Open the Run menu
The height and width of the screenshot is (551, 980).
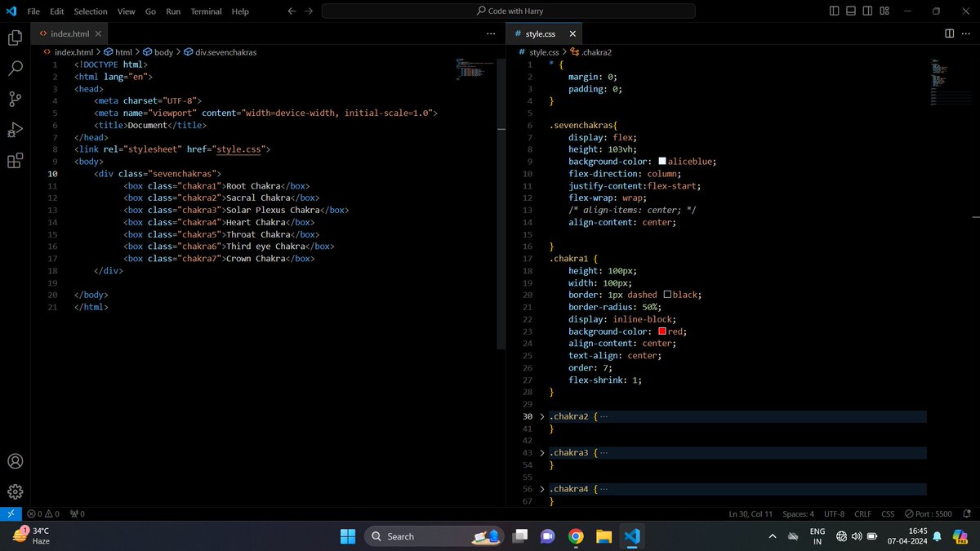[x=173, y=11]
